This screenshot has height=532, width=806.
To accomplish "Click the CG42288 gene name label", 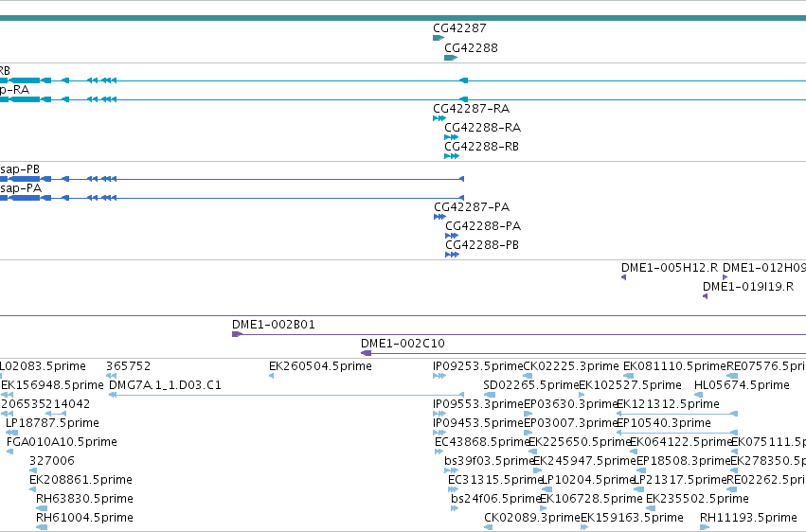I will (x=471, y=48).
